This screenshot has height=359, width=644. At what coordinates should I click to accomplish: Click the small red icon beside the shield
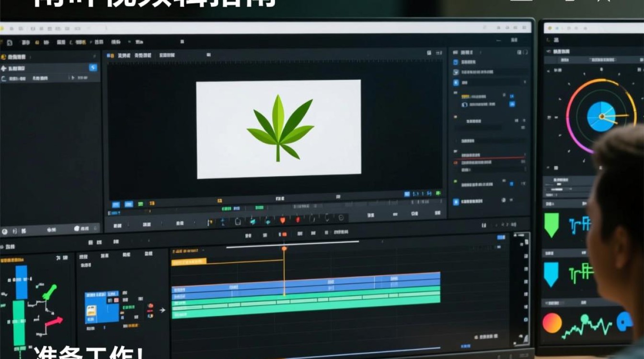click(x=298, y=220)
